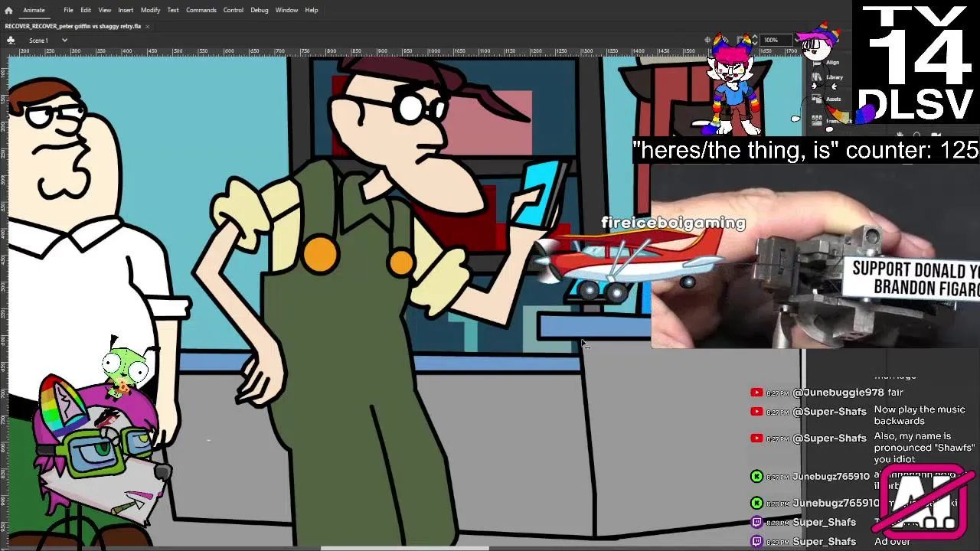Click the Scene 1 label

pos(38,40)
